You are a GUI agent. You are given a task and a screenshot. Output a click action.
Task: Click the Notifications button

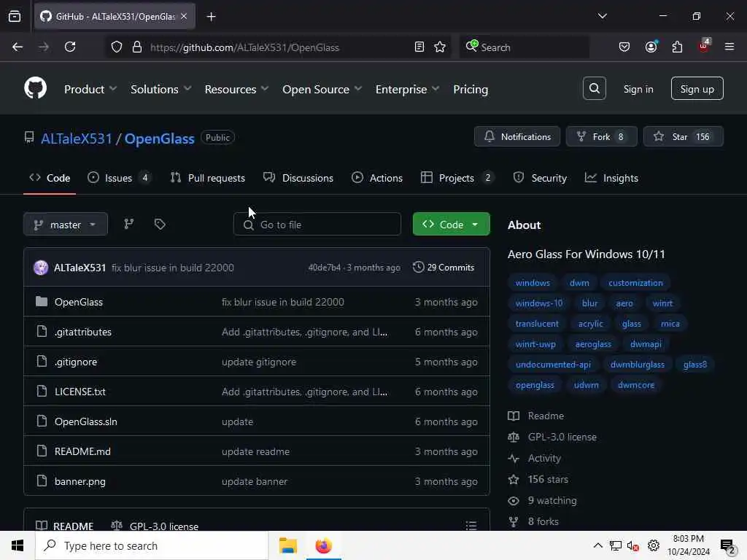coord(517,136)
